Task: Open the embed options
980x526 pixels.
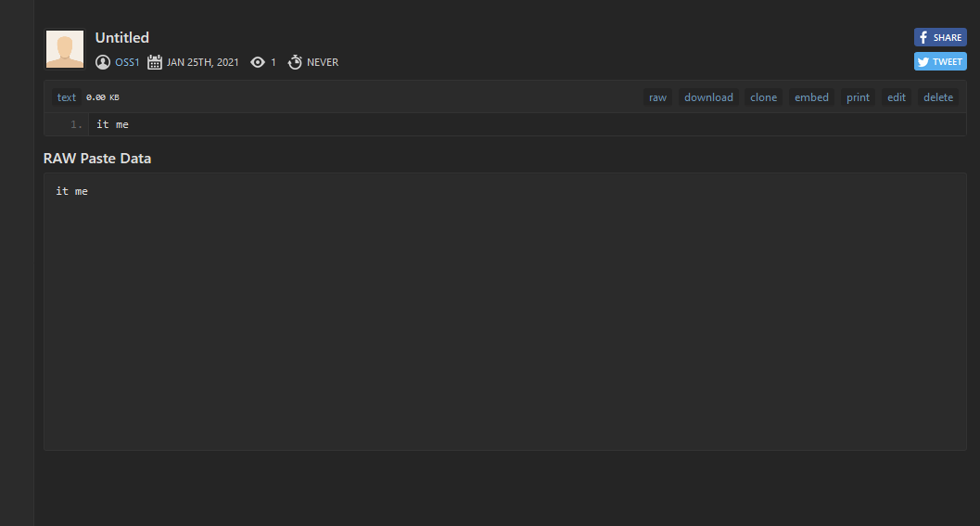Action: 811,97
